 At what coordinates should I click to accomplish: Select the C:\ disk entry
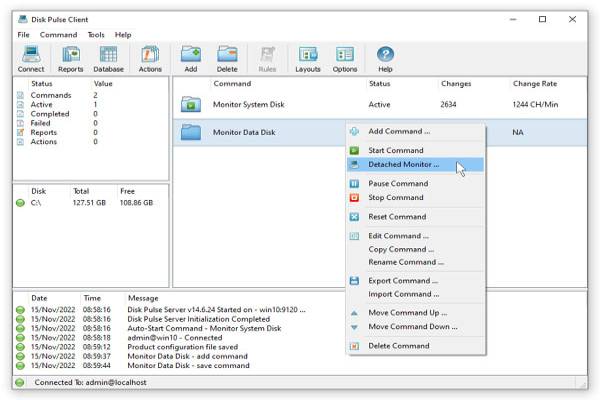pyautogui.click(x=36, y=203)
